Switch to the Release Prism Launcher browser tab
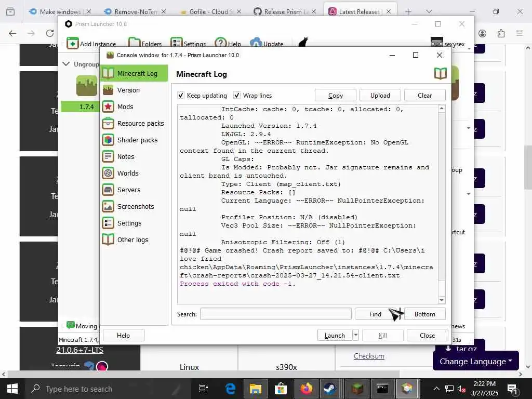Viewport: 532px width, 399px height. pos(284,12)
